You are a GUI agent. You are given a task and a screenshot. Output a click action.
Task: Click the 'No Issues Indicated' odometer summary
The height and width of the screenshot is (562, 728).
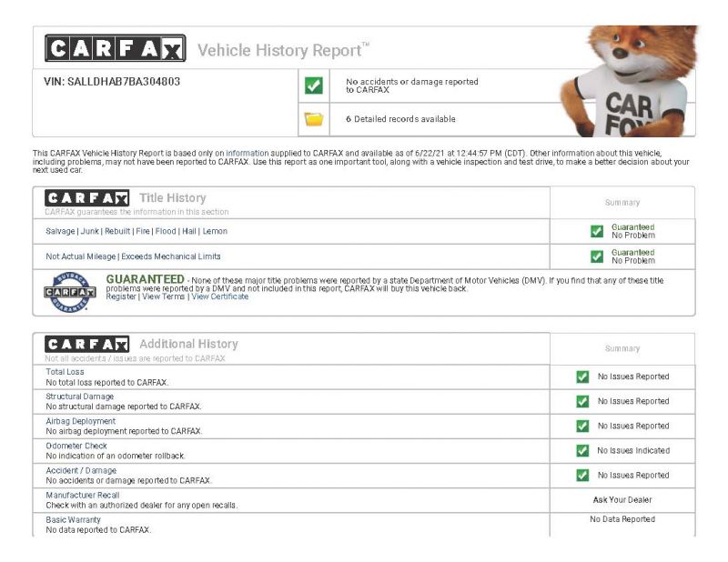(x=633, y=451)
